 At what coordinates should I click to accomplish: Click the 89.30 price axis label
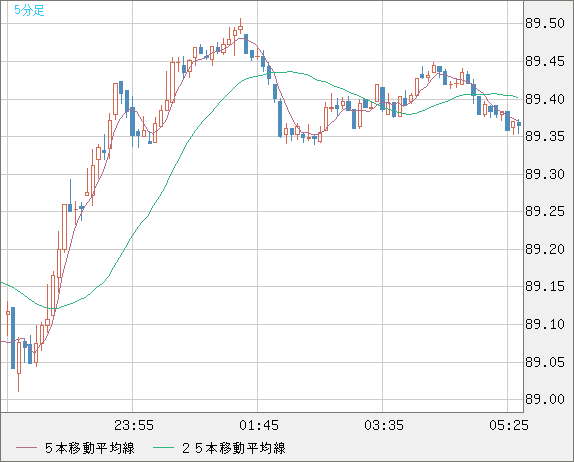pos(545,174)
